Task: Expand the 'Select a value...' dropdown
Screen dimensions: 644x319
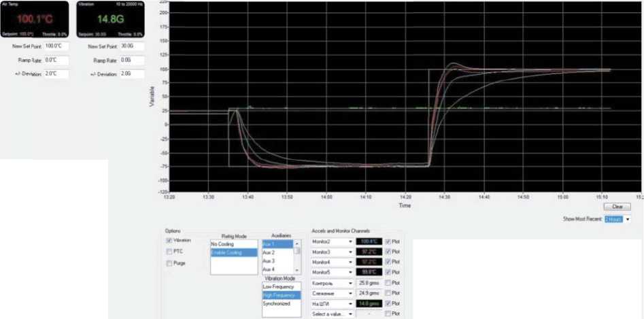Action: 349,314
